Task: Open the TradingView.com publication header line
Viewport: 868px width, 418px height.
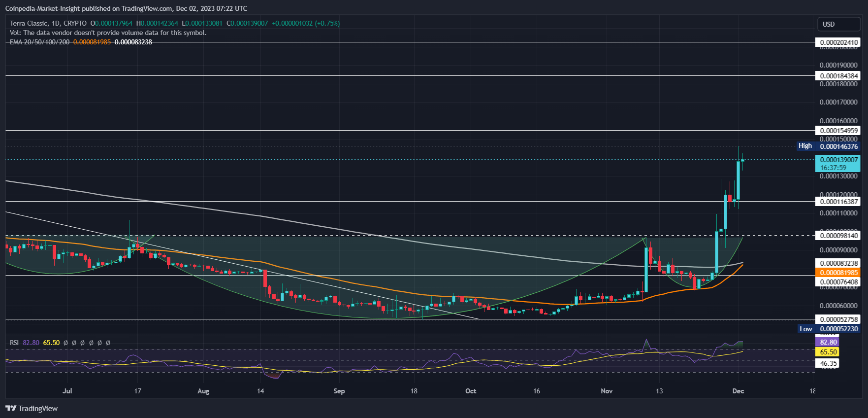Action: pyautogui.click(x=126, y=8)
